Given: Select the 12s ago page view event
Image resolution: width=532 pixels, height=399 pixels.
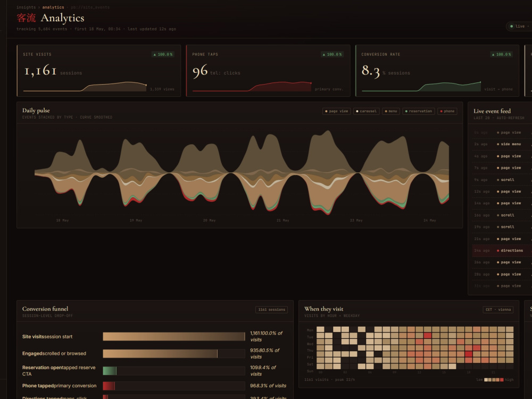Looking at the screenshot, I should pos(502,192).
